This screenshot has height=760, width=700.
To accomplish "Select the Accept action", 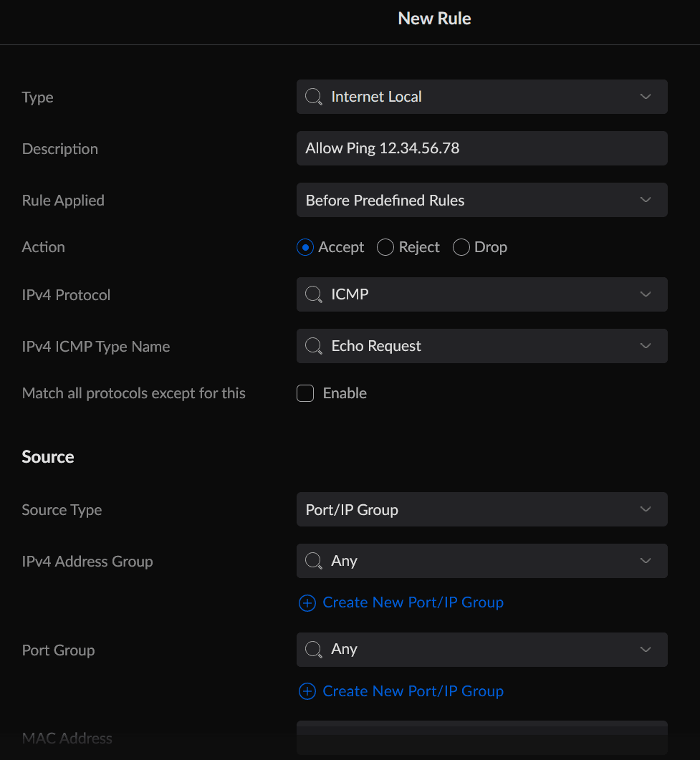I will tap(304, 247).
